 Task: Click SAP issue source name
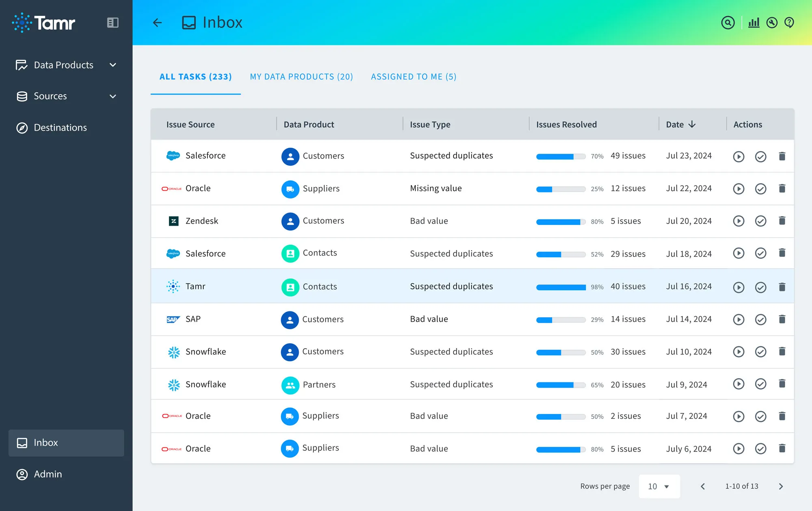coord(193,319)
